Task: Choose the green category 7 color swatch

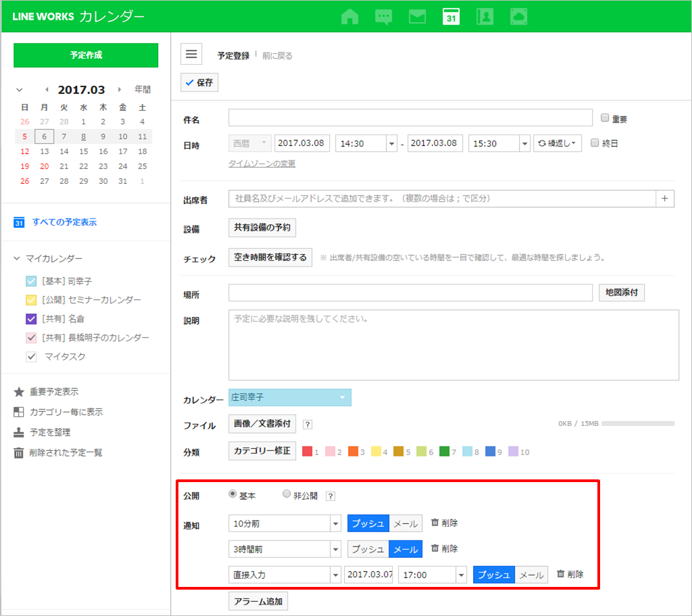Action: pyautogui.click(x=444, y=451)
